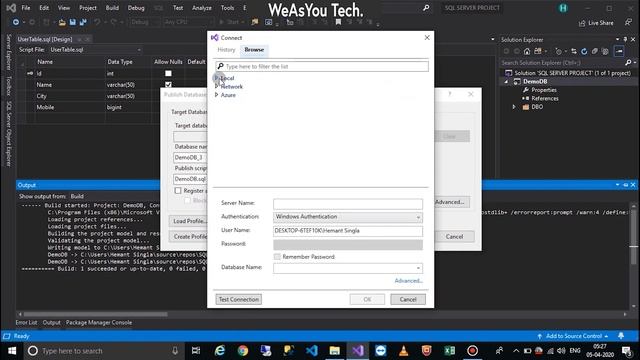640x360 pixels.
Task: Toggle Allow Nulls for Name column
Action: point(168,84)
